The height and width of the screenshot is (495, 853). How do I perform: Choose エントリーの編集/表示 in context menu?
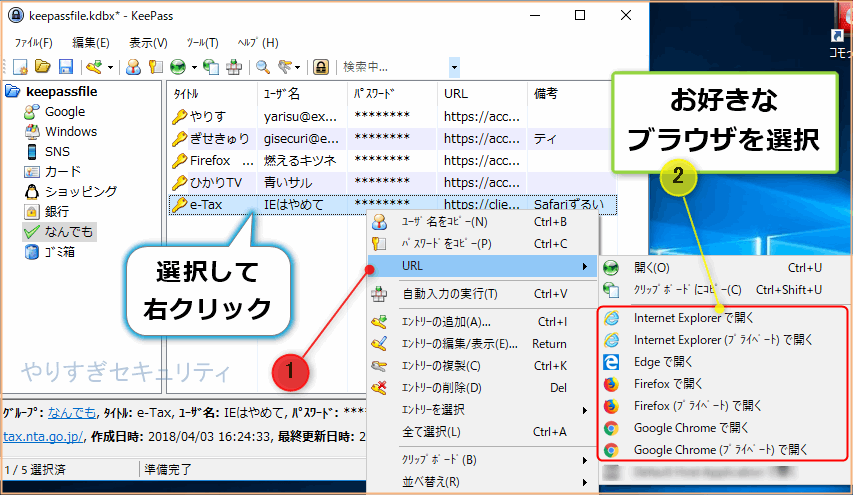pyautogui.click(x=483, y=344)
